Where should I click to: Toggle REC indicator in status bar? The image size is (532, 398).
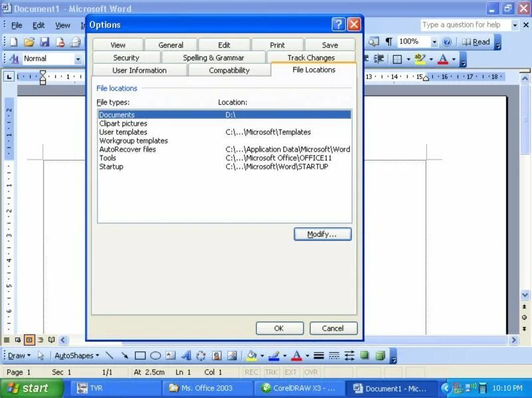[251, 372]
